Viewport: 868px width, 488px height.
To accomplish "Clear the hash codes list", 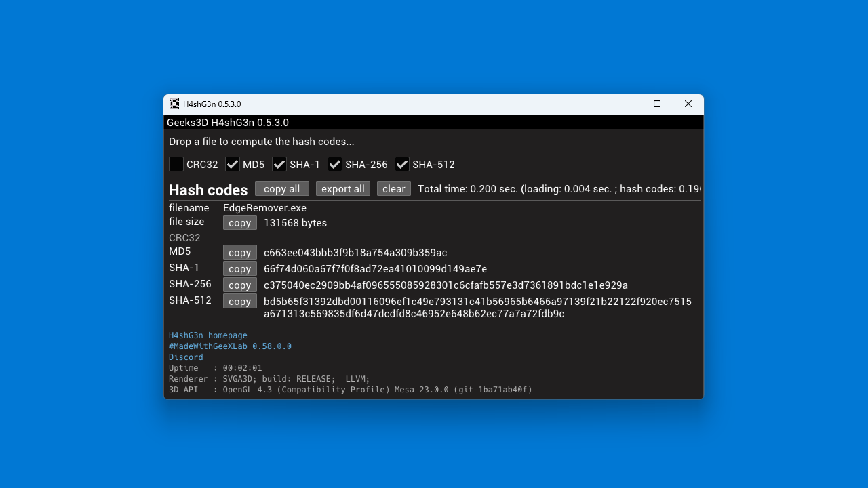I will 394,188.
